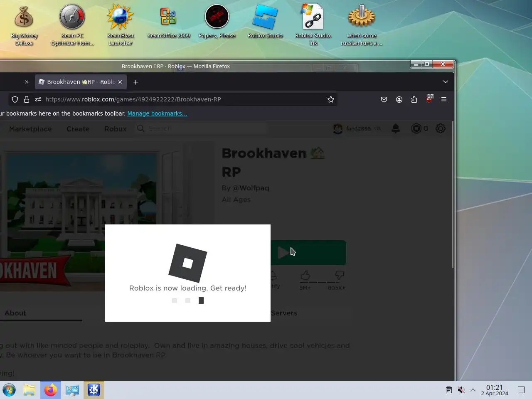
Task: Expand hidden system tray icons arrow
Action: (473, 390)
